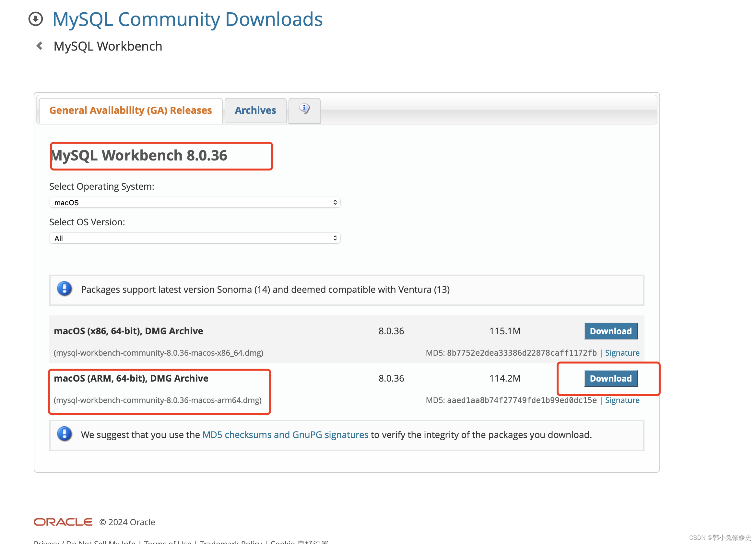
Task: Open Signature link for arm64 package
Action: pyautogui.click(x=622, y=400)
